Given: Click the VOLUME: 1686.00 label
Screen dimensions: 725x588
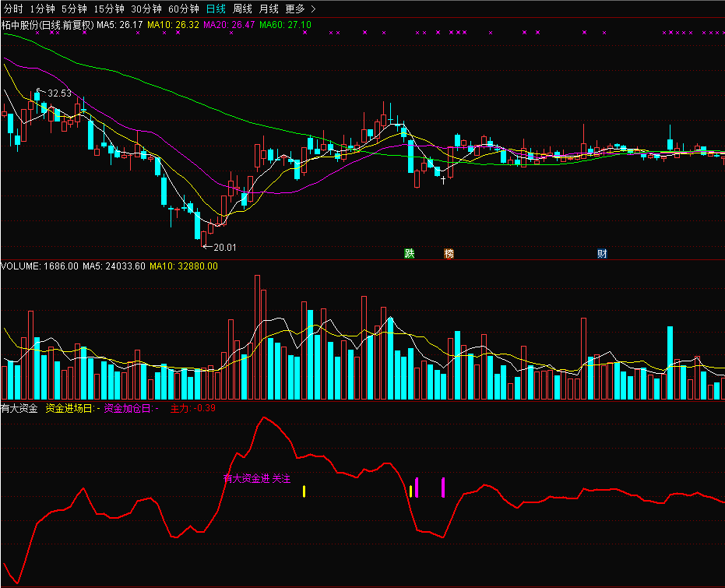Looking at the screenshot, I should tap(40, 266).
